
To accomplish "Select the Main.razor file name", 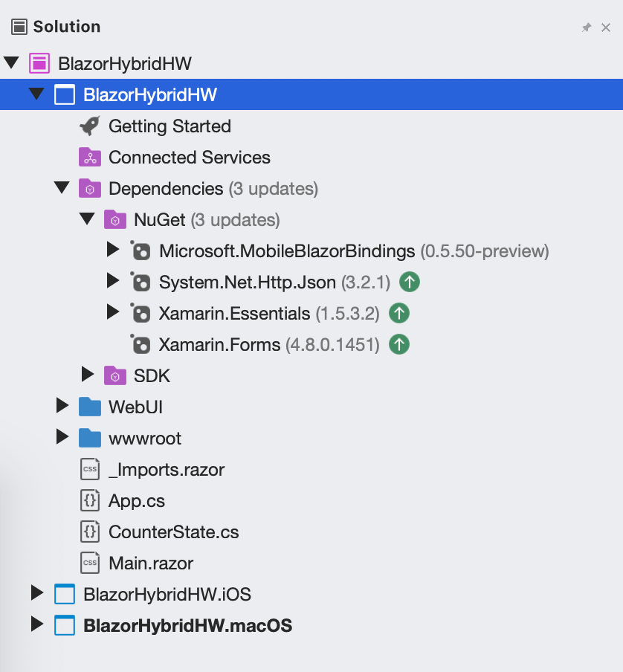I will pyautogui.click(x=151, y=563).
